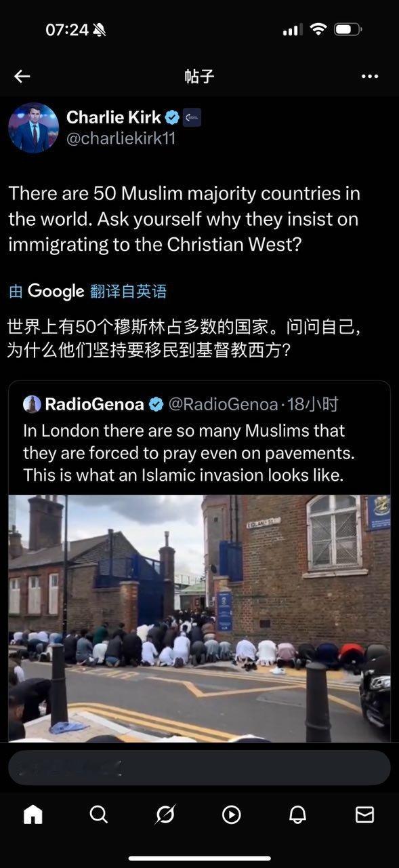Tap the blue verified badge beside Charlie Kirk

tap(173, 117)
